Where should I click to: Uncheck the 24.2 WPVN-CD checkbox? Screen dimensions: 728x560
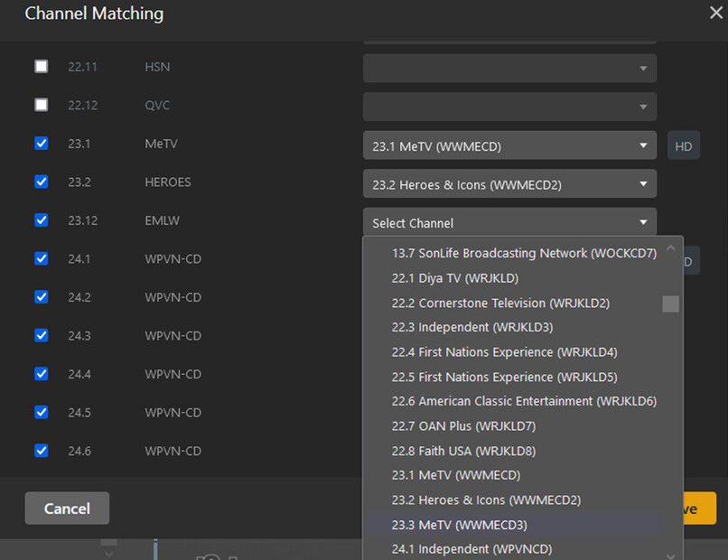42,297
